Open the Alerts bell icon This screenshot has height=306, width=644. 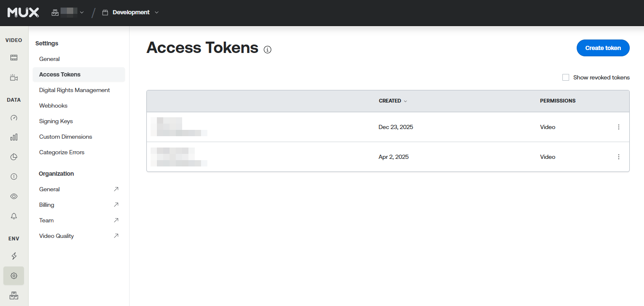pyautogui.click(x=14, y=216)
